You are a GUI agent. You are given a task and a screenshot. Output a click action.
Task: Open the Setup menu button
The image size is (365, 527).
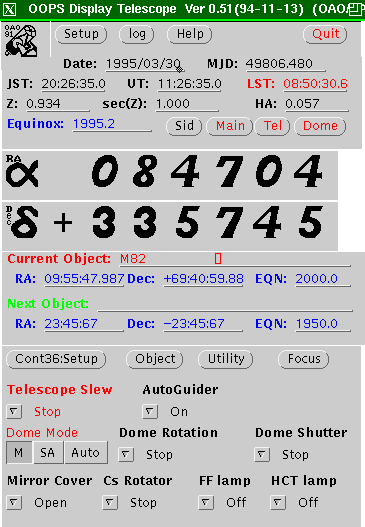(x=81, y=34)
